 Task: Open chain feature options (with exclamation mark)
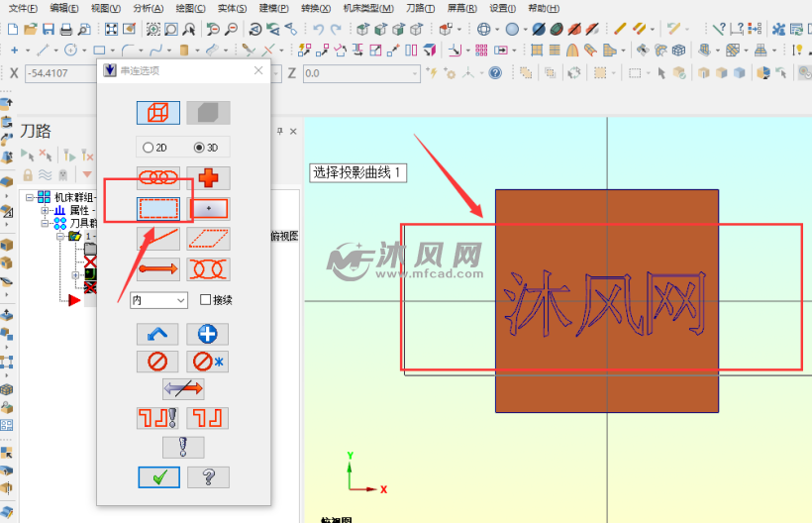[157, 418]
